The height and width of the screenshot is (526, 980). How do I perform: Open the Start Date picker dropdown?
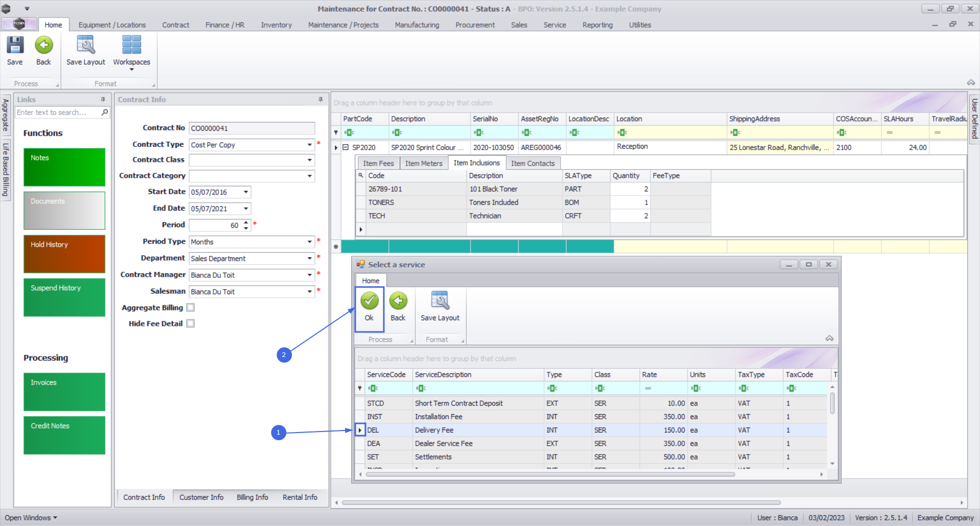pyautogui.click(x=246, y=192)
